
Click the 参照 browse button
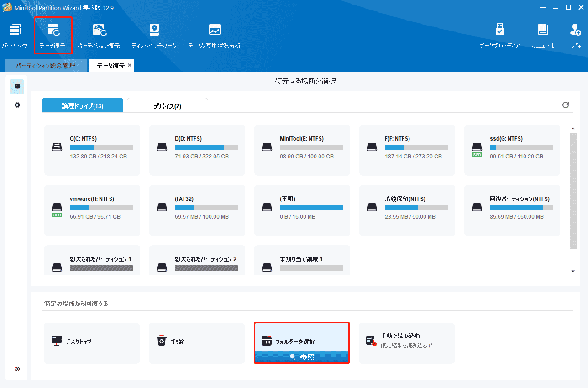pyautogui.click(x=302, y=357)
